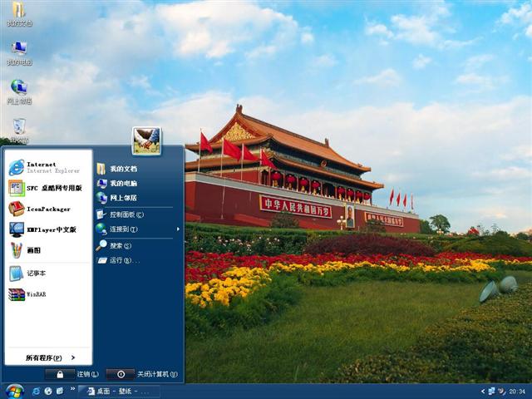Launch Internet Explorer from the start menu
The width and height of the screenshot is (532, 399).
click(x=48, y=167)
